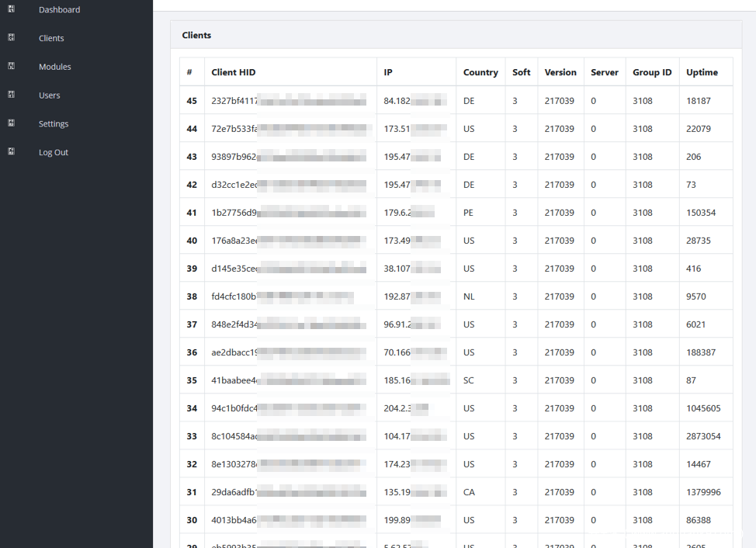Click the Version column header
This screenshot has height=548, width=756.
pyautogui.click(x=560, y=72)
